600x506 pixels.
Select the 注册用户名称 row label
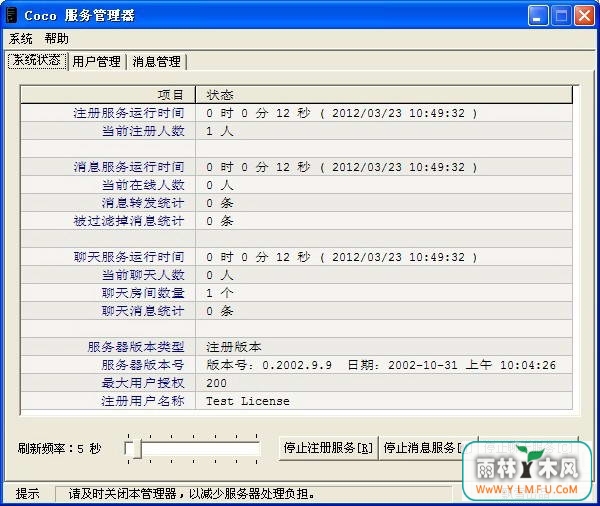pyautogui.click(x=143, y=401)
